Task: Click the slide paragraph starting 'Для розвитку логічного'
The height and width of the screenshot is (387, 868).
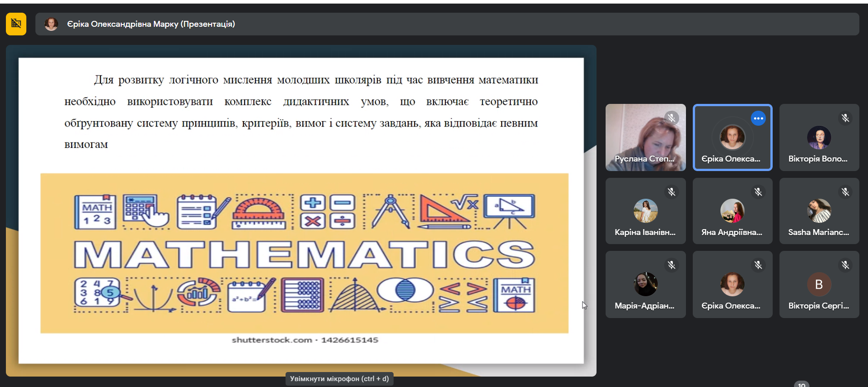Action: point(301,112)
